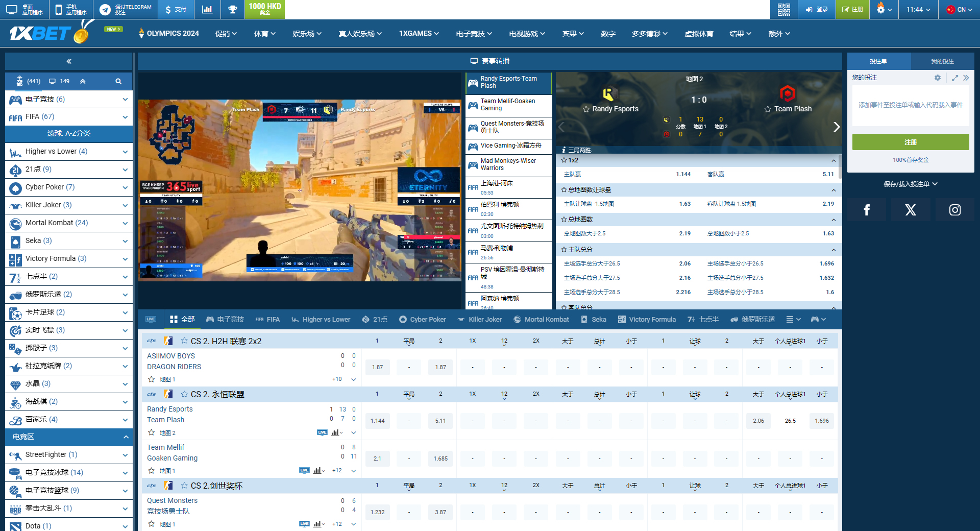Click 1000 HKD bonus button
This screenshot has width=980, height=531.
(264, 9)
